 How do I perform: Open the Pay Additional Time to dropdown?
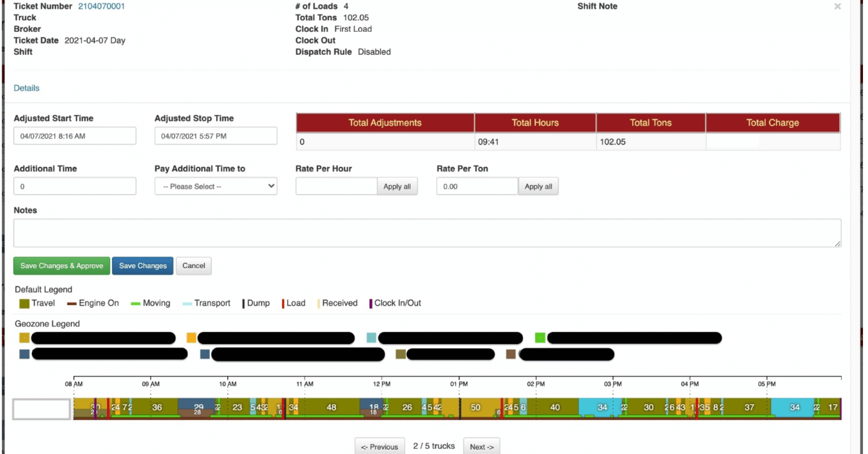pyautogui.click(x=216, y=187)
